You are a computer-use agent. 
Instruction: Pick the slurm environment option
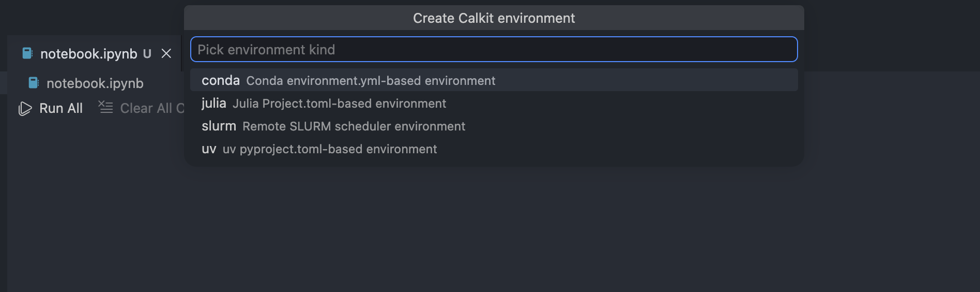point(219,126)
